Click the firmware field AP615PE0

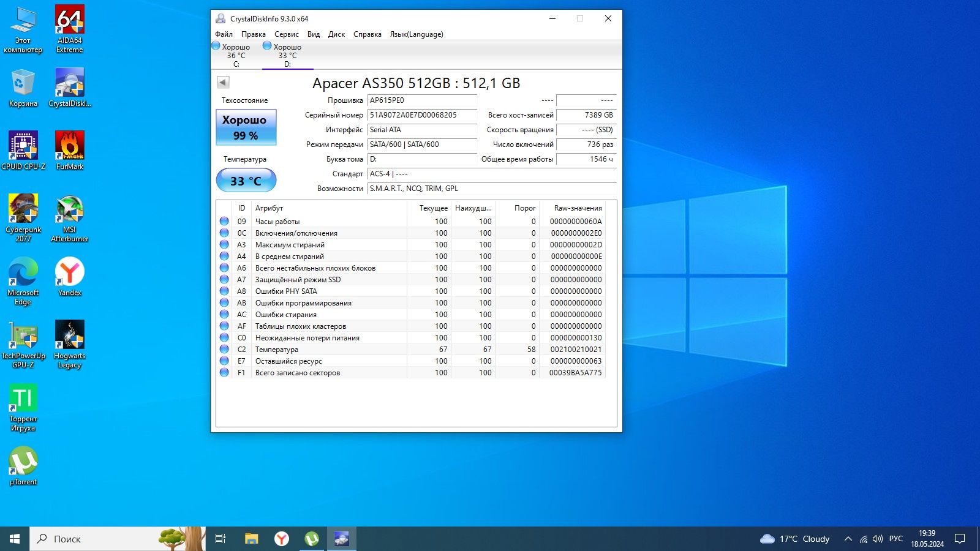422,100
